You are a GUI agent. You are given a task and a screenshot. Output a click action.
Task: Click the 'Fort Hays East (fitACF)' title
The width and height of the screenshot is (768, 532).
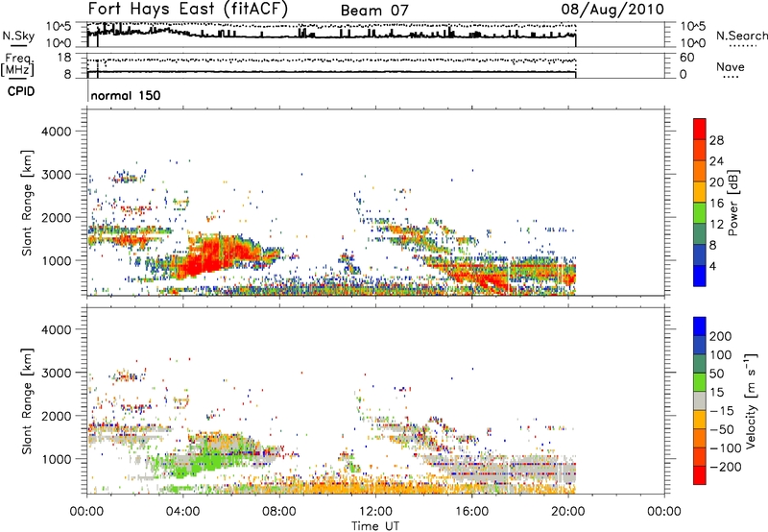click(187, 9)
